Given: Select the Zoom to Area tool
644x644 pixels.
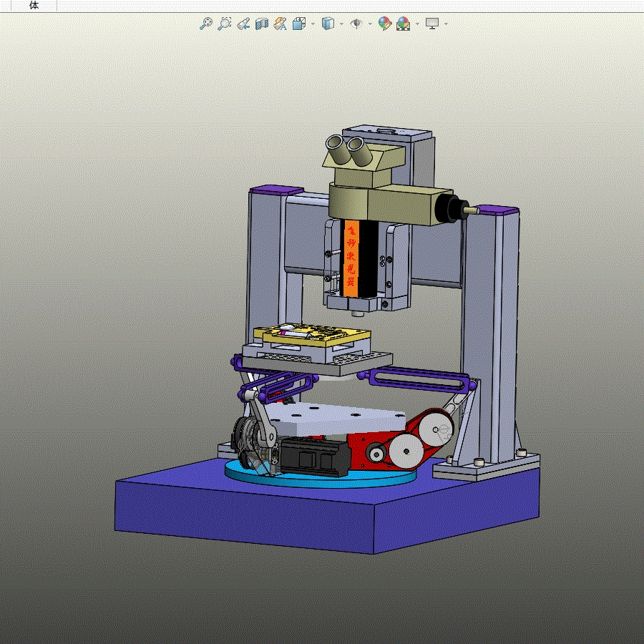Looking at the screenshot, I should click(224, 24).
